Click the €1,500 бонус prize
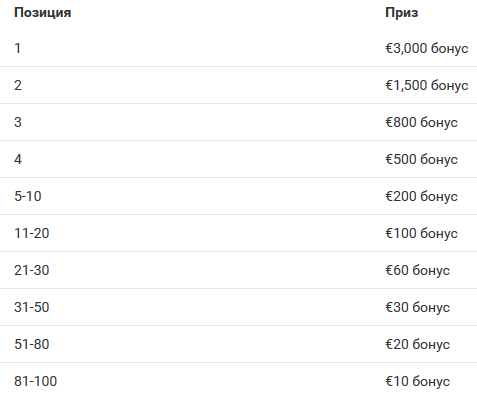The image size is (477, 400). tap(427, 85)
